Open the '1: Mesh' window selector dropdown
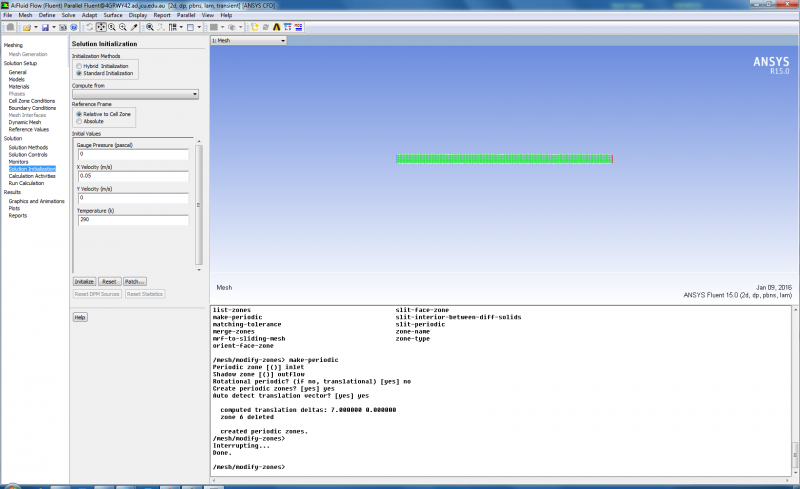This screenshot has width=800, height=489. [248, 40]
